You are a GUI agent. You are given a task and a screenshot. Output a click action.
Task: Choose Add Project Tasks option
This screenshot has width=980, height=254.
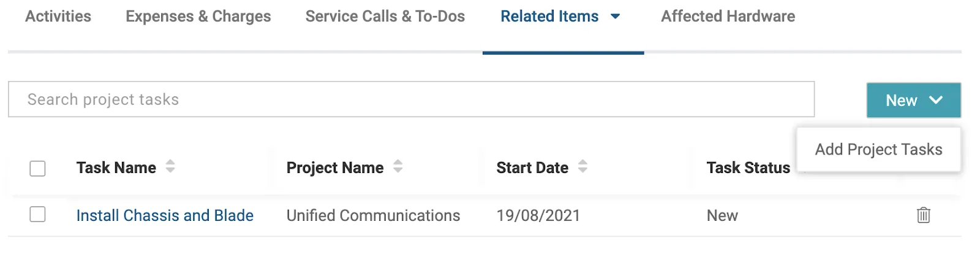878,150
